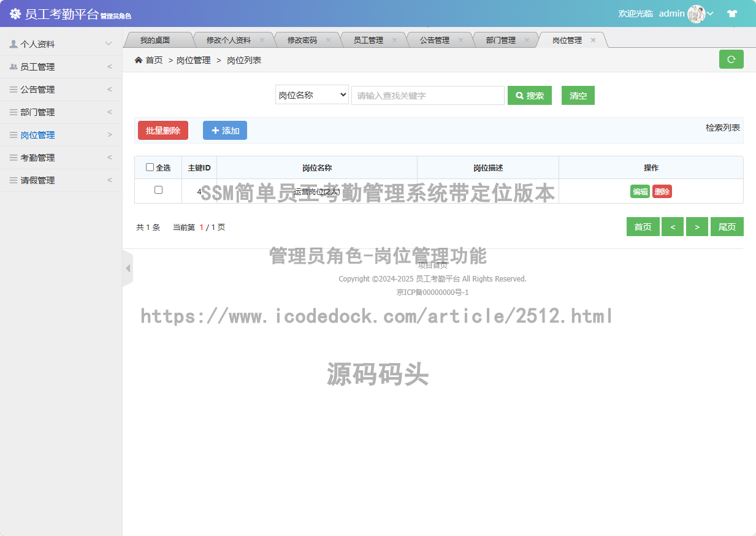Screen dimensions: 756x536
Task: Open the 岗位名称 search field dropdown
Action: (x=312, y=95)
